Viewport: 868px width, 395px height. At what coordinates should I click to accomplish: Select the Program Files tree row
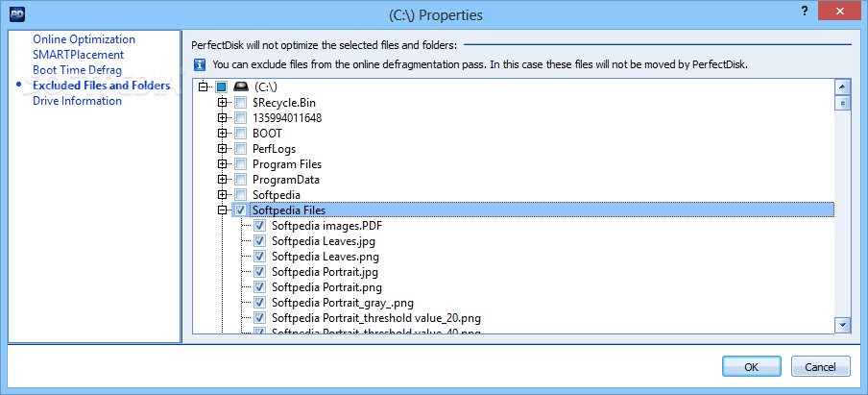coord(287,164)
